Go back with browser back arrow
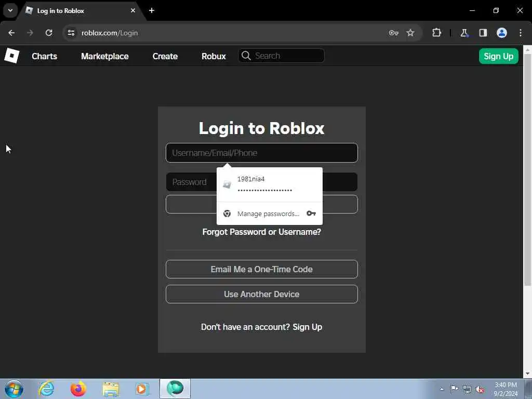This screenshot has height=399, width=532. coord(11,33)
